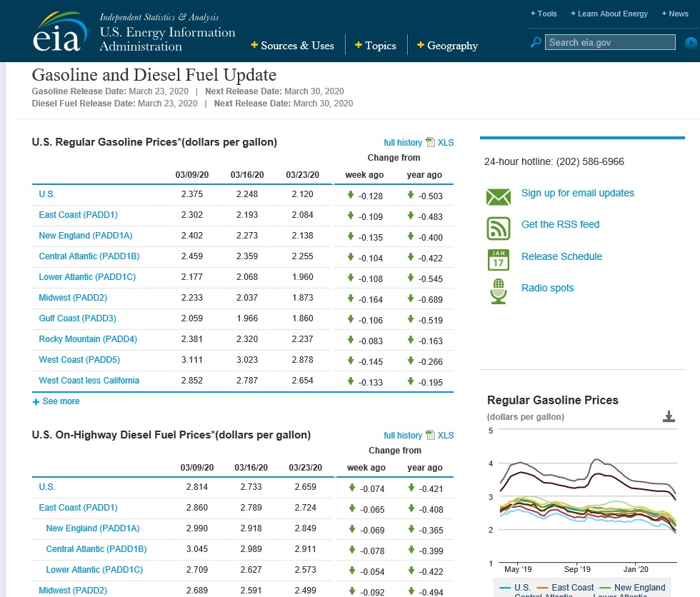Open Sign up for email updates

tap(578, 193)
